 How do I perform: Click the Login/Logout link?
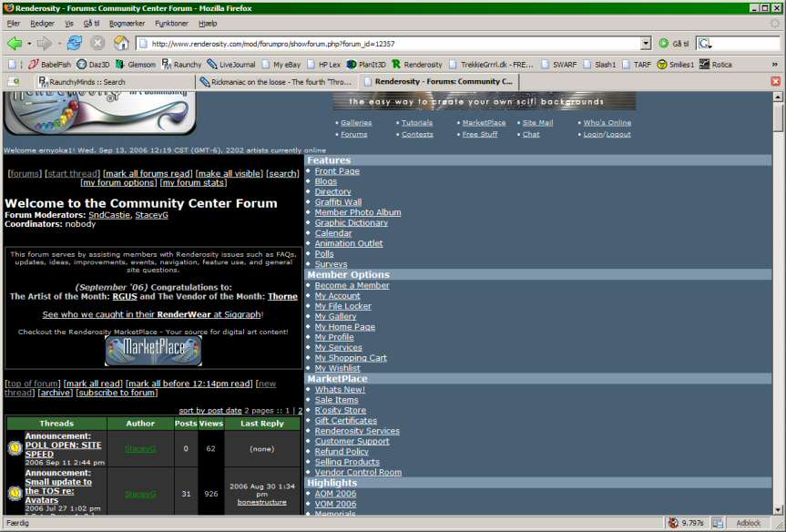607,134
